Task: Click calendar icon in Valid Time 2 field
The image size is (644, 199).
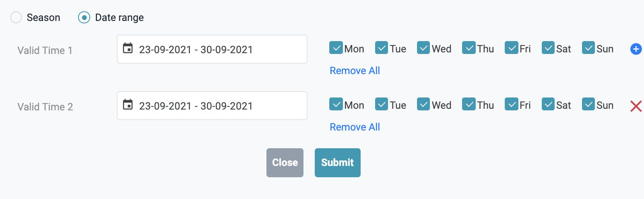Action: 128,105
